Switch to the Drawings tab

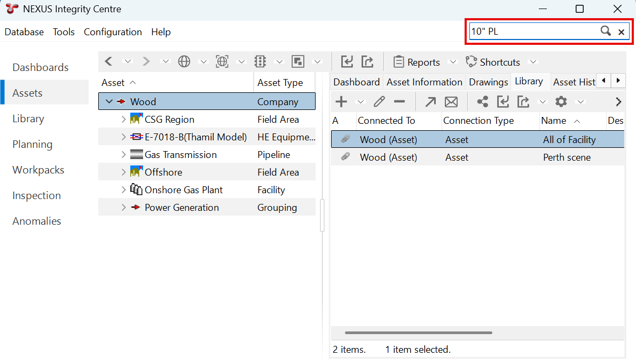[489, 82]
